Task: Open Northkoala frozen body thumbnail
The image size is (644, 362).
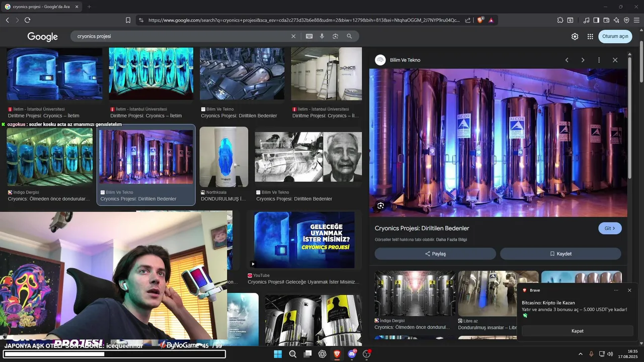Action: tap(224, 157)
